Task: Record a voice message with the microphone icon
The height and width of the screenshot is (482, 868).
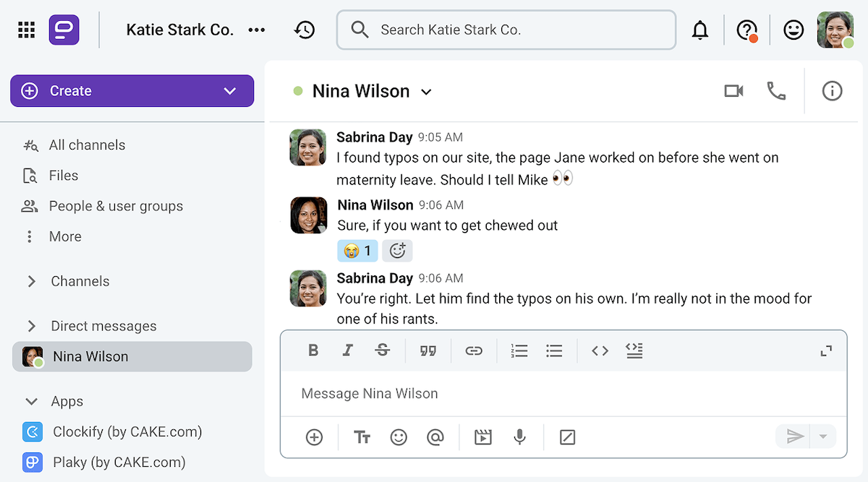Action: click(x=519, y=436)
